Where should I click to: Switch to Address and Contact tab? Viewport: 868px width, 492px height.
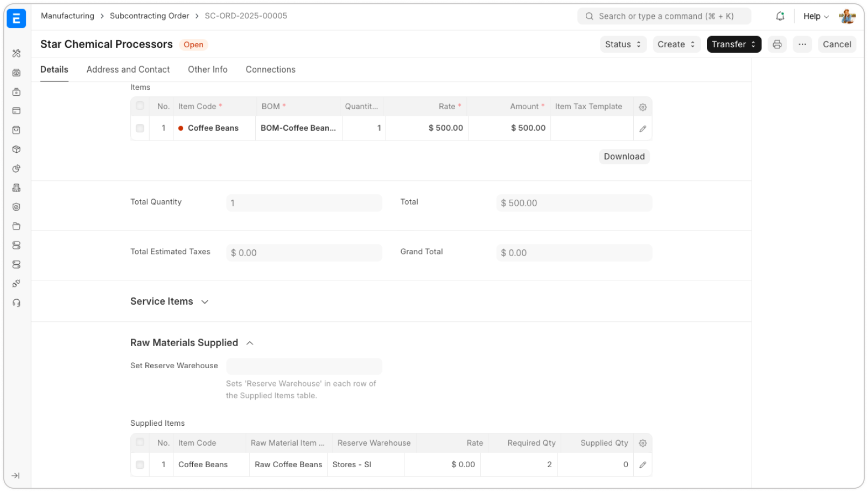(128, 69)
